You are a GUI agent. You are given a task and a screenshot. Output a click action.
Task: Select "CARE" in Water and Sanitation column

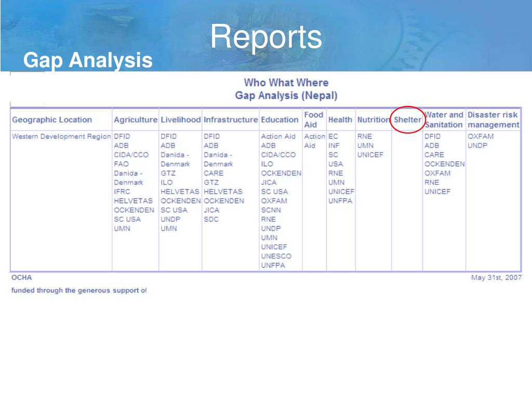click(x=434, y=155)
